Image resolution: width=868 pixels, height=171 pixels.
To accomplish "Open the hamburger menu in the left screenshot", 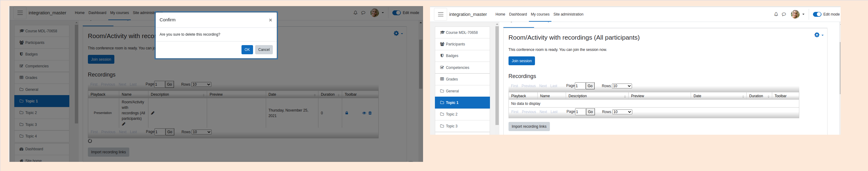I will click(20, 13).
